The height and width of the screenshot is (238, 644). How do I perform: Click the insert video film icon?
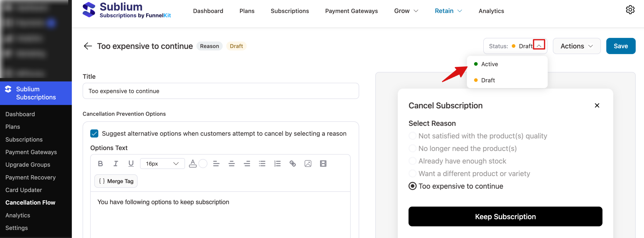point(323,164)
